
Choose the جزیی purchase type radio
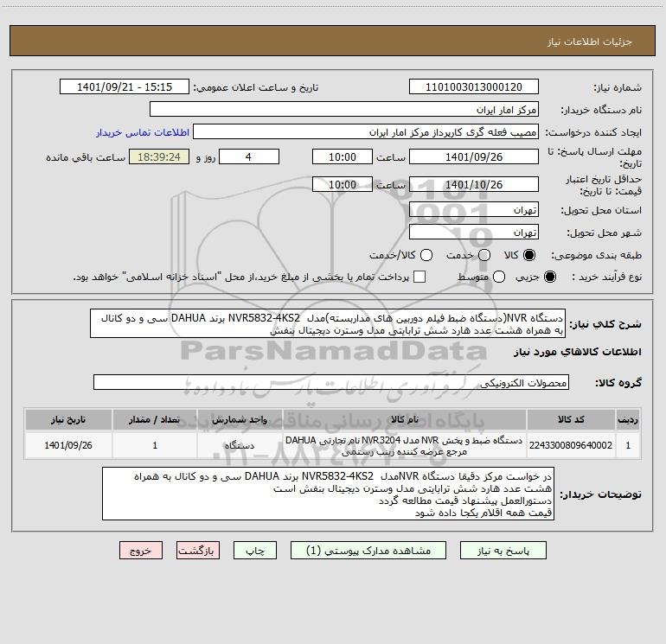point(549,277)
